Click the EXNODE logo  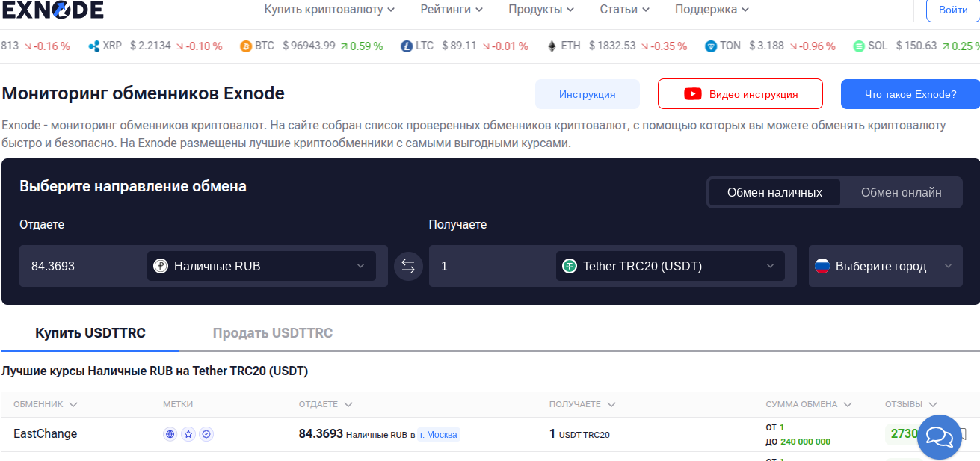(52, 10)
